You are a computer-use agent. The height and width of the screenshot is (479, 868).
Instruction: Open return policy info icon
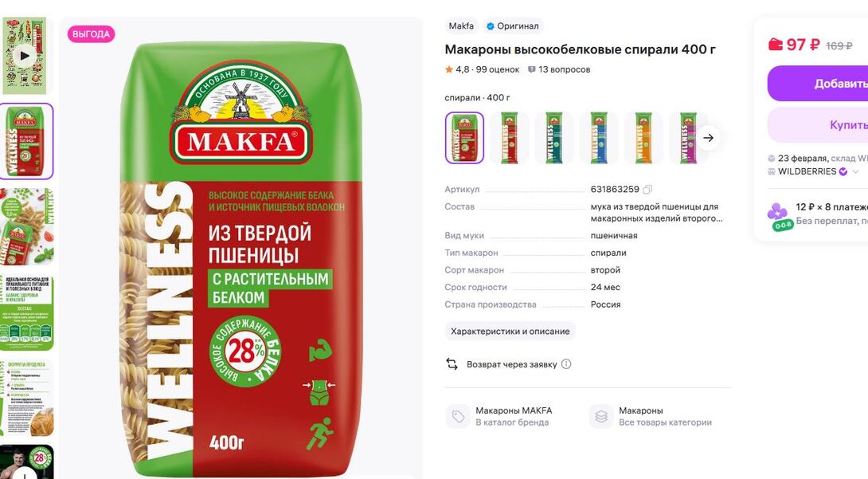click(x=565, y=363)
